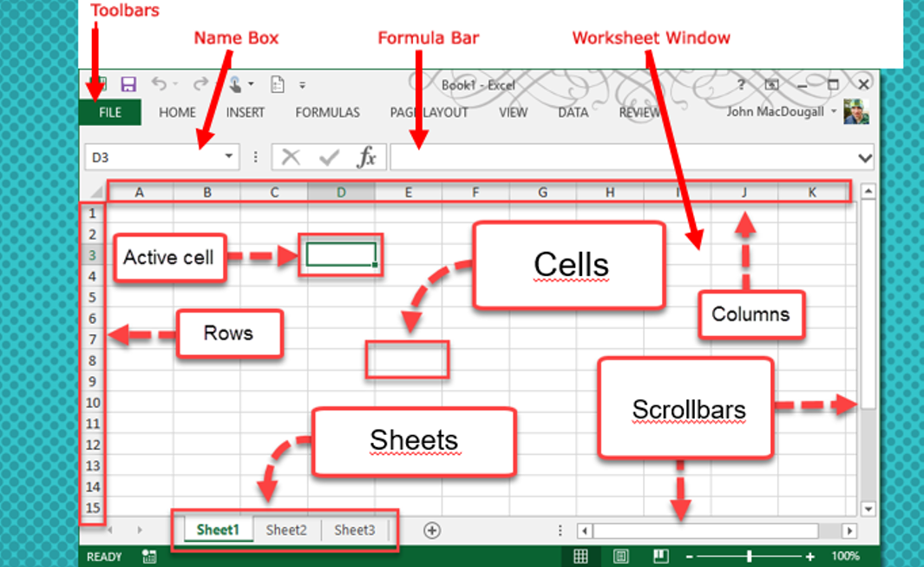Open the FILE tab
924x567 pixels.
pos(110,112)
